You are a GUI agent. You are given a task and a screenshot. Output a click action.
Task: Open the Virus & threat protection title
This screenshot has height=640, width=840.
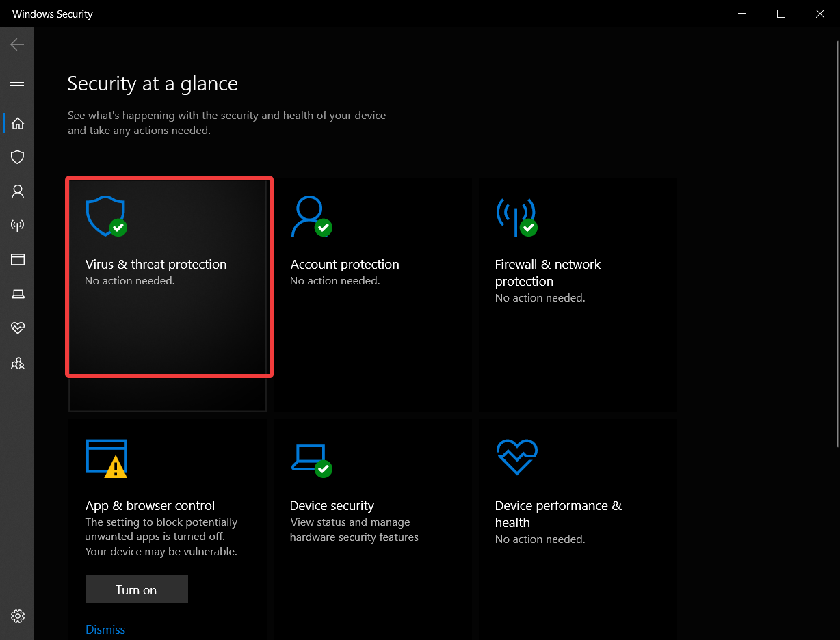156,265
